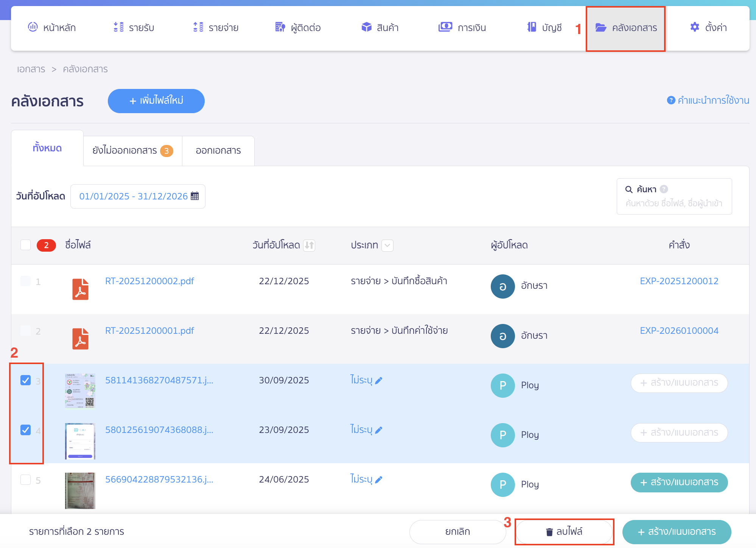756x548 pixels.
Task: Tick the checkbox for row 5
Action: click(x=25, y=480)
